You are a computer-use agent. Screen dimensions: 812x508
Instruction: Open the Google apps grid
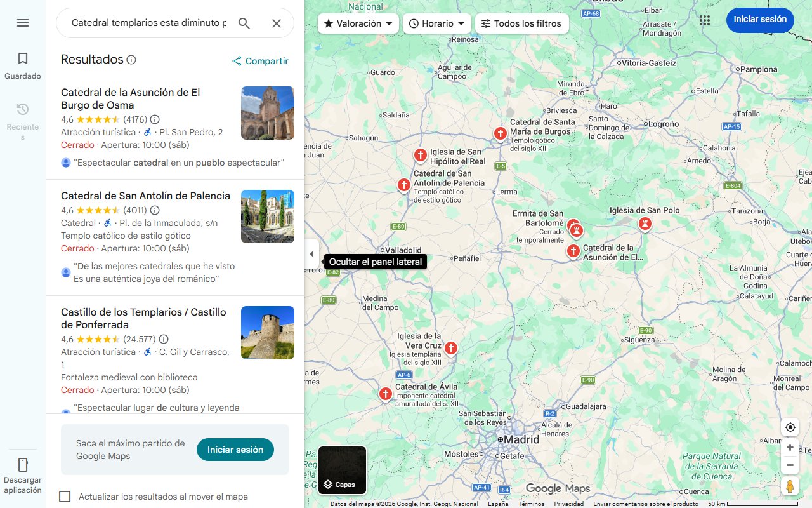pos(705,20)
